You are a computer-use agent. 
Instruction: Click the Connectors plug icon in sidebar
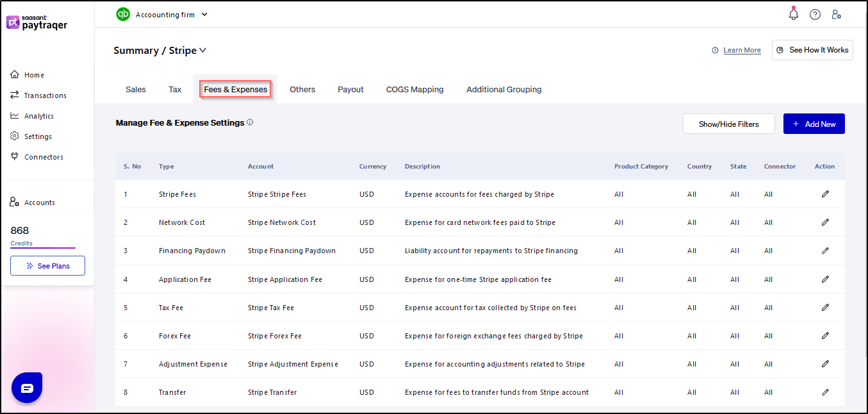[x=15, y=156]
